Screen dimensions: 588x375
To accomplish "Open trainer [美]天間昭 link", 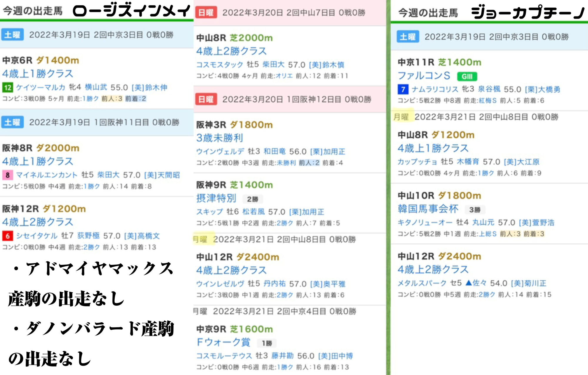I will 162,175.
